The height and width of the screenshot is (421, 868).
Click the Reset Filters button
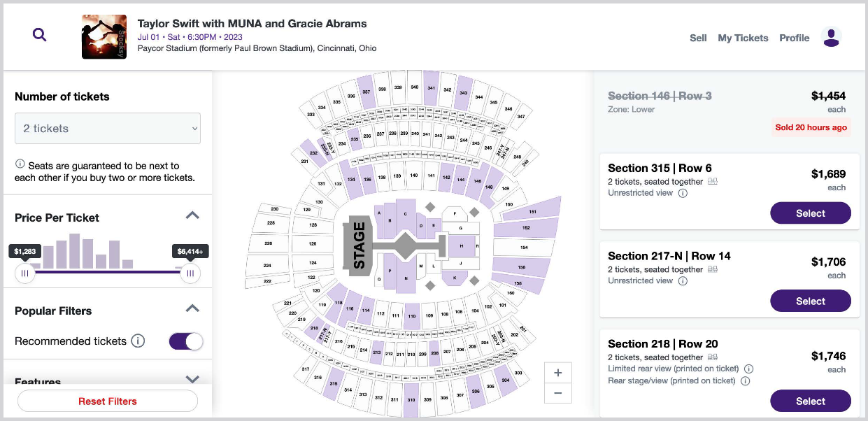(x=108, y=401)
